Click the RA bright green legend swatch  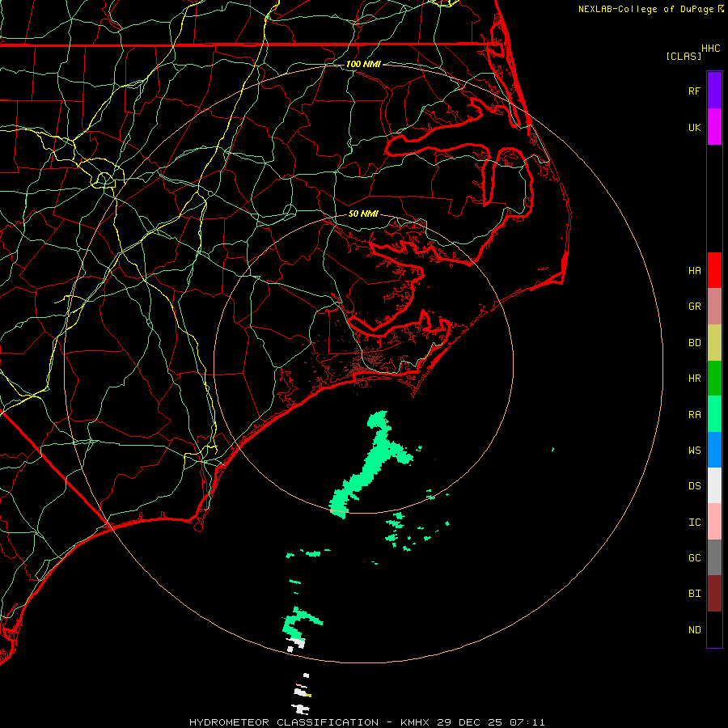(714, 414)
